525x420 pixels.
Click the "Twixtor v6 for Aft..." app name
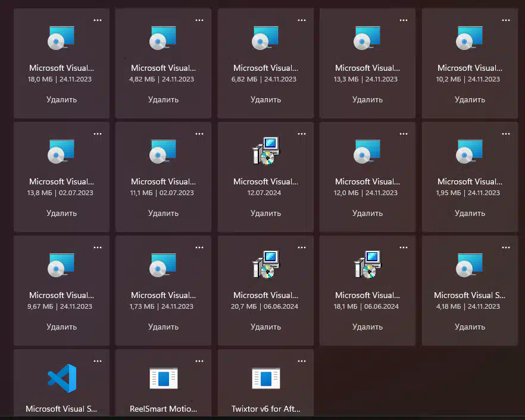click(266, 409)
